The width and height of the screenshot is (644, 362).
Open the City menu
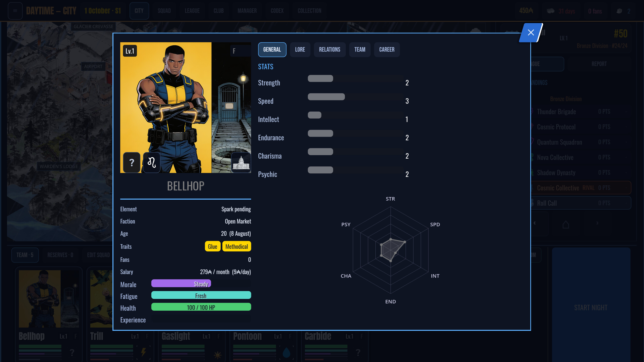coord(139,11)
